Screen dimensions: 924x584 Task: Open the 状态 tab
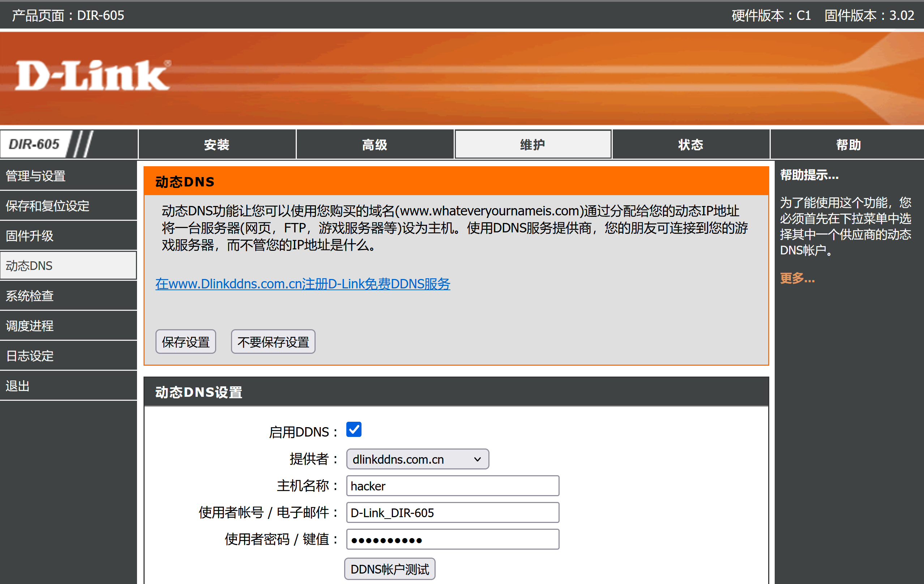pyautogui.click(x=690, y=145)
